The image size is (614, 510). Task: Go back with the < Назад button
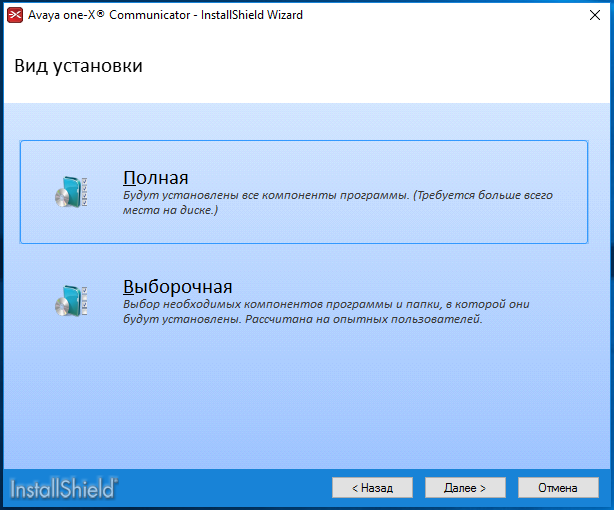(x=372, y=488)
